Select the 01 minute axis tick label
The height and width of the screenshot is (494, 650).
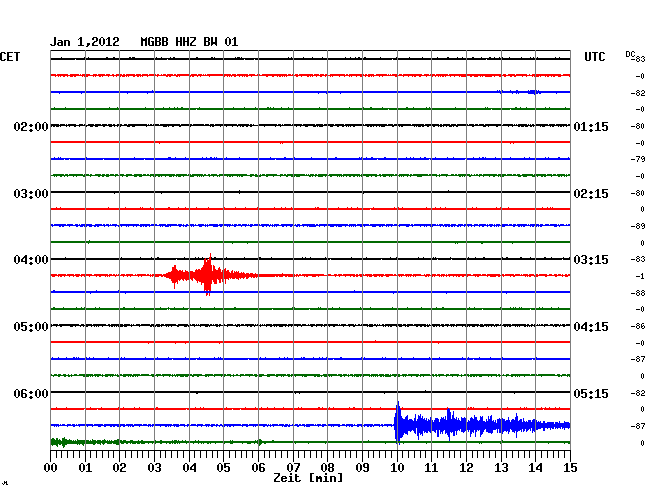85,468
